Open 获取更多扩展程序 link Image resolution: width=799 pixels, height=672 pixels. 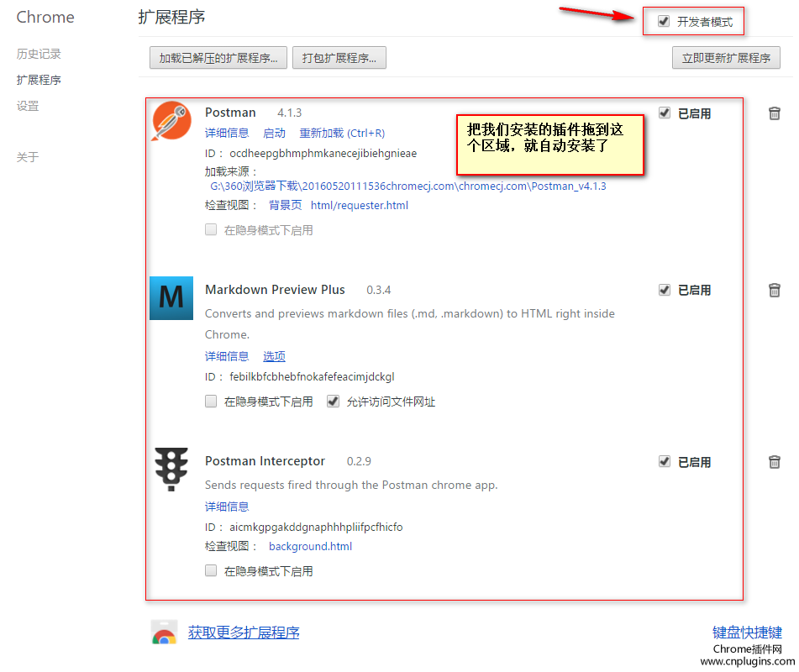pyautogui.click(x=244, y=633)
